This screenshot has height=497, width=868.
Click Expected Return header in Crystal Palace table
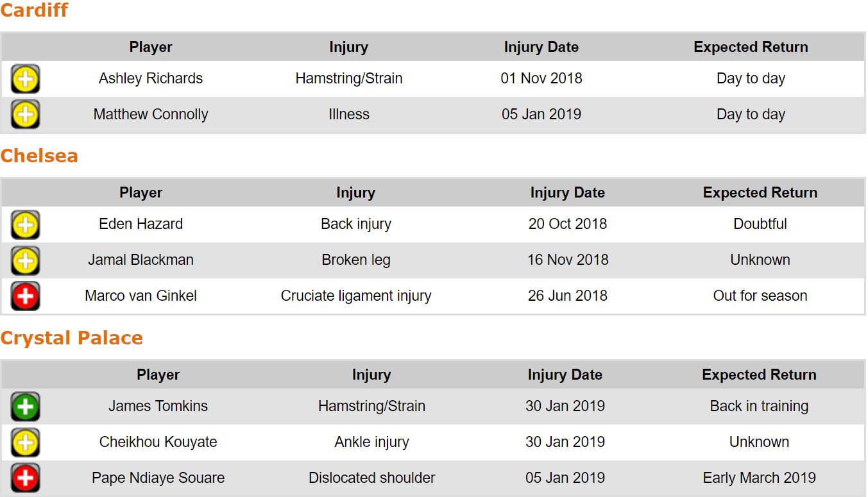(x=759, y=375)
